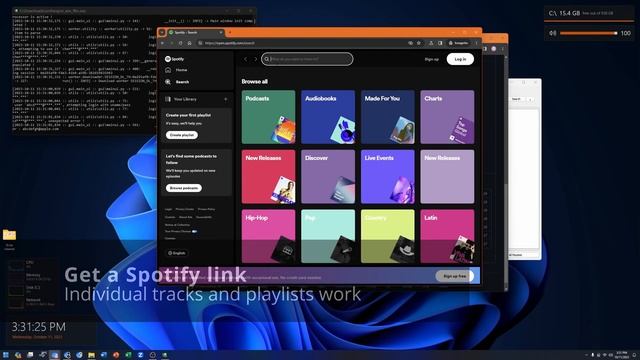Open the Audiobooks category tile

coord(328,117)
